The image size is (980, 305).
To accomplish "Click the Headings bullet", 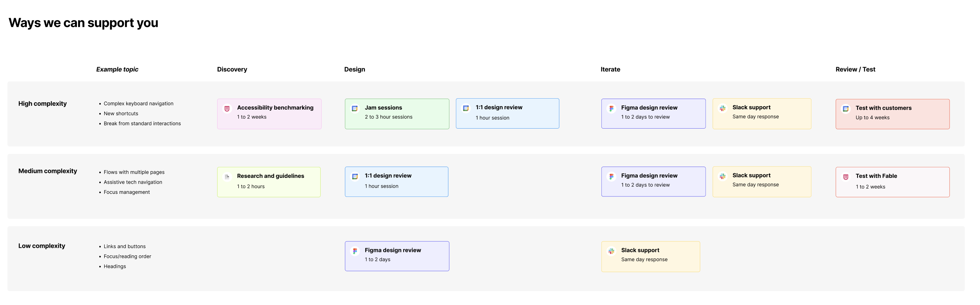I will point(114,266).
